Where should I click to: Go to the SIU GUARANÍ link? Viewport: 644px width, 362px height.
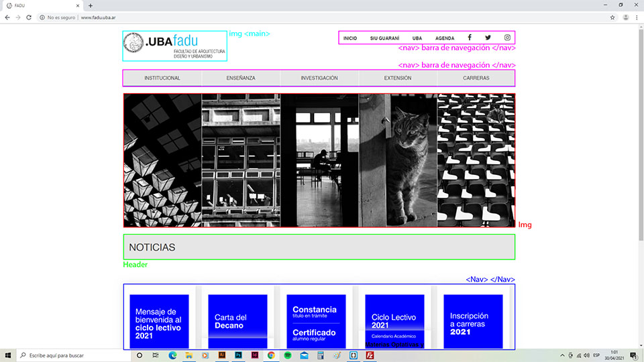[384, 38]
